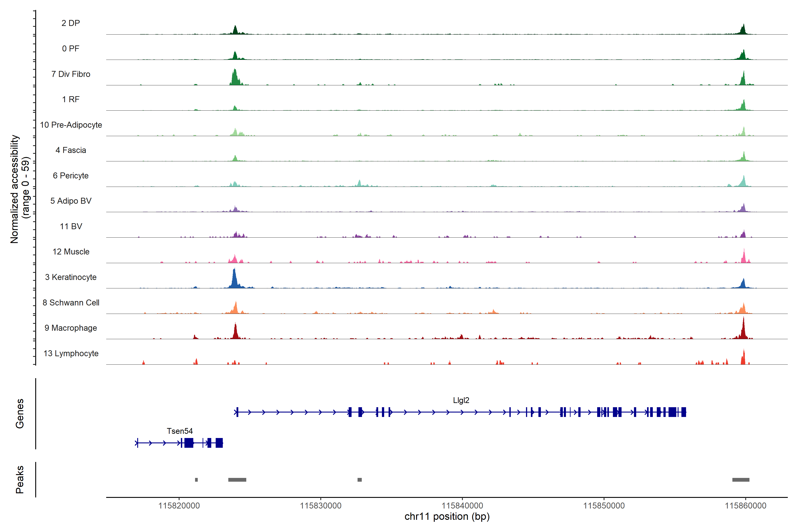The height and width of the screenshot is (532, 798).
Task: Click the 3 Keratinocyte track label
Action: click(x=70, y=277)
